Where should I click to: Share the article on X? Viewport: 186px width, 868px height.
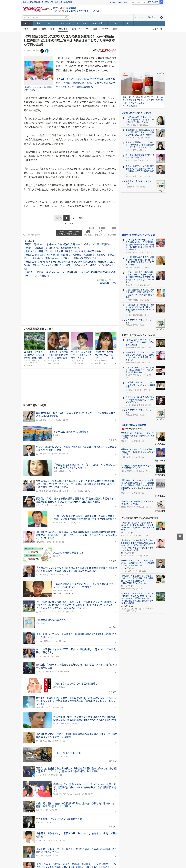42,51
